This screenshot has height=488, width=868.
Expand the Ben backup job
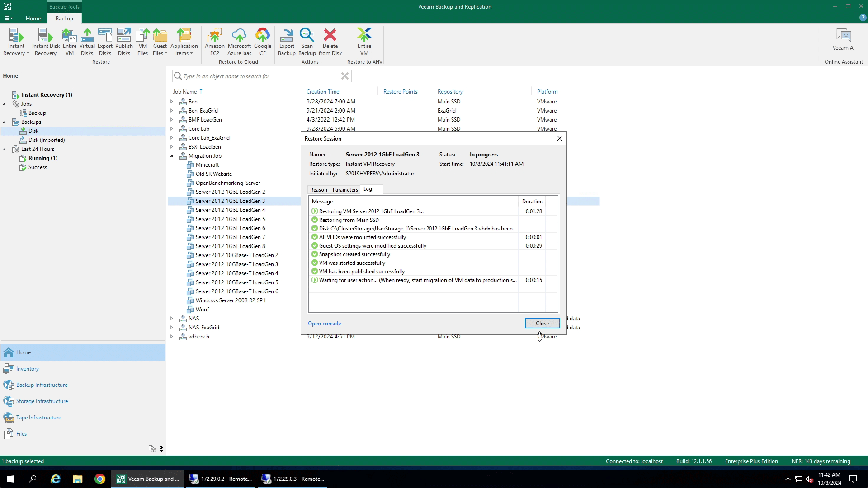[172, 102]
